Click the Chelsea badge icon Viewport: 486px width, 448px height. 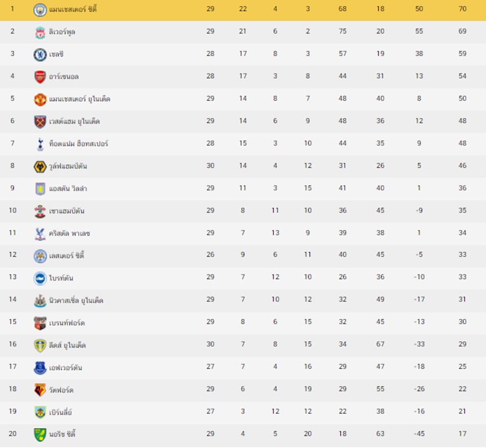(40, 54)
